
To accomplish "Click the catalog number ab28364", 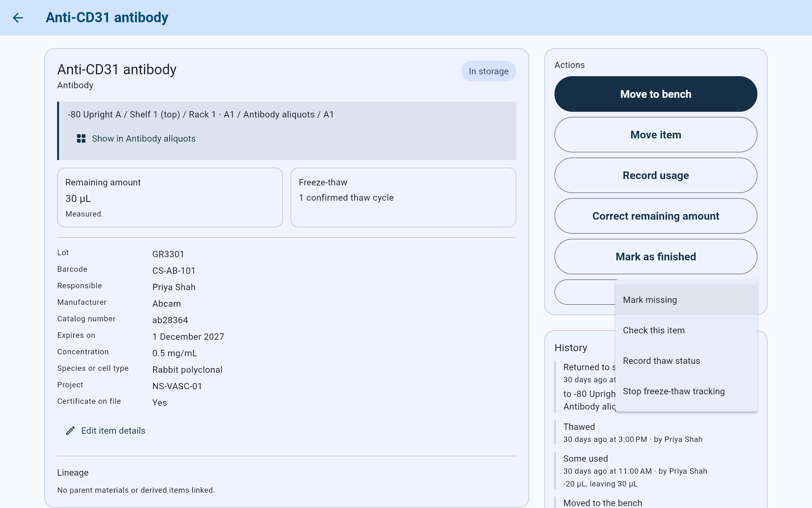I will point(170,320).
